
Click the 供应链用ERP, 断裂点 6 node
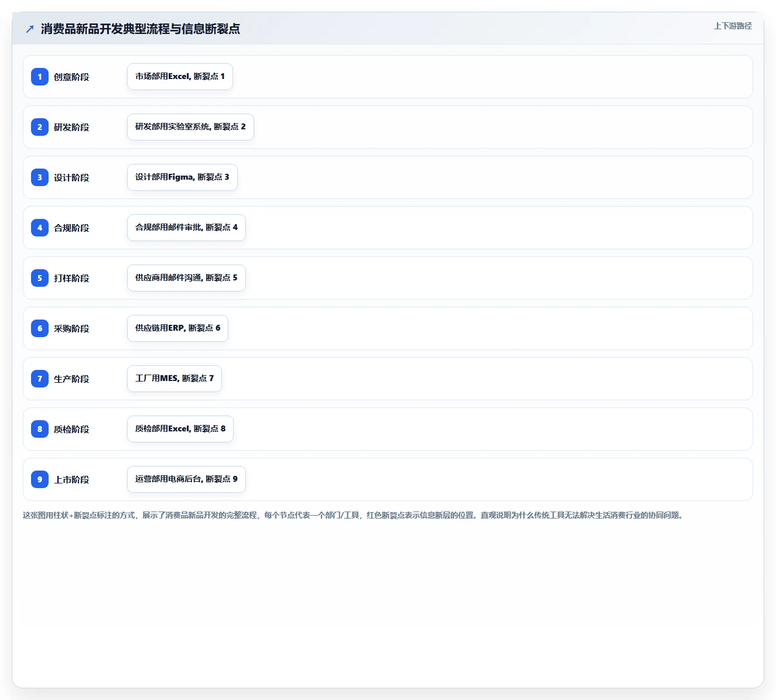pyautogui.click(x=177, y=328)
